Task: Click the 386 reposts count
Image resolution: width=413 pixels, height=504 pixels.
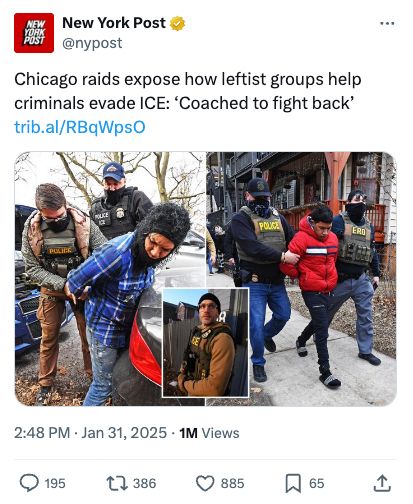Action: tap(145, 483)
